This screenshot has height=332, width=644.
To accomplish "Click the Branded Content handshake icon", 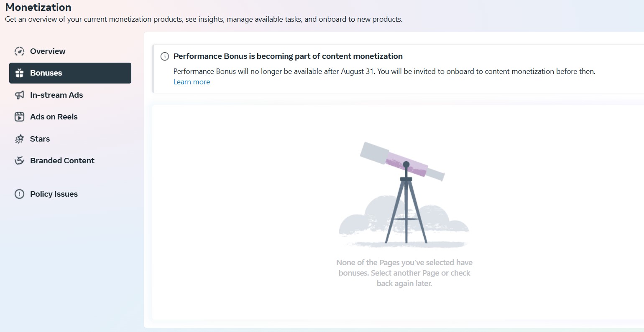I will (19, 161).
